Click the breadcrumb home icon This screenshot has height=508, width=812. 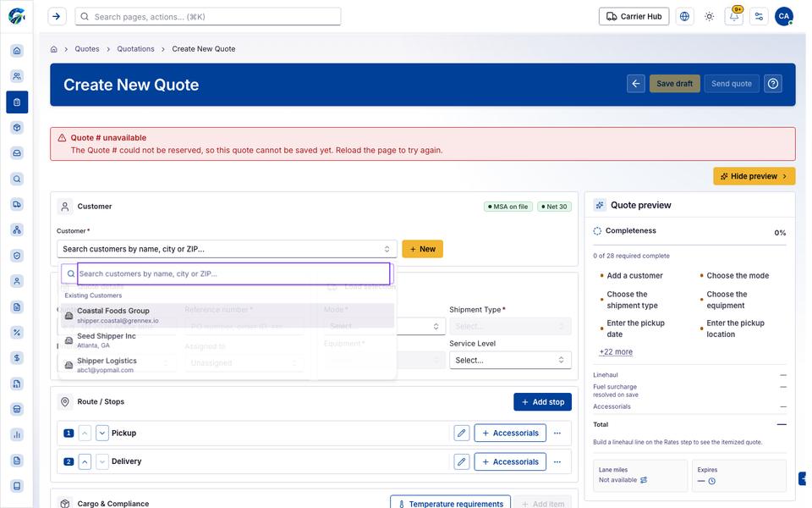53,49
